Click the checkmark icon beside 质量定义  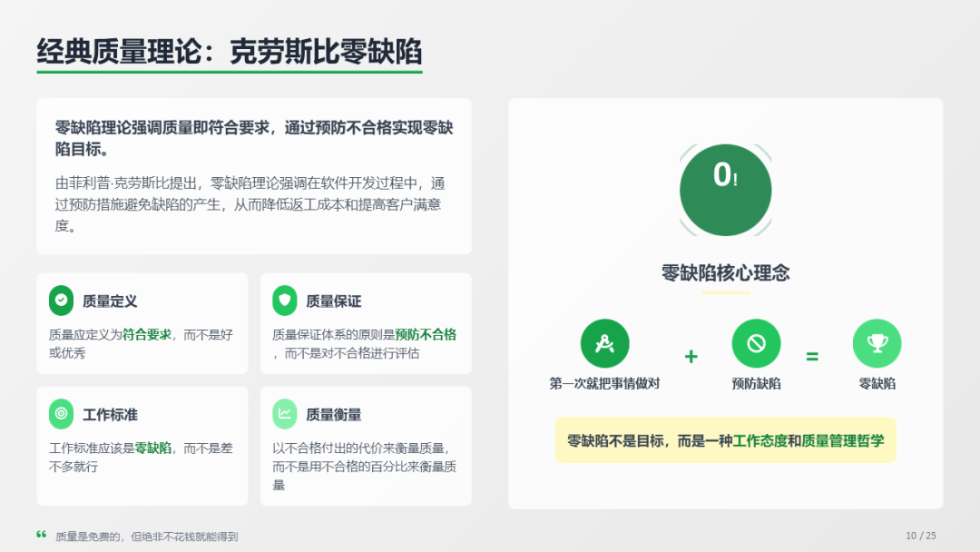61,301
